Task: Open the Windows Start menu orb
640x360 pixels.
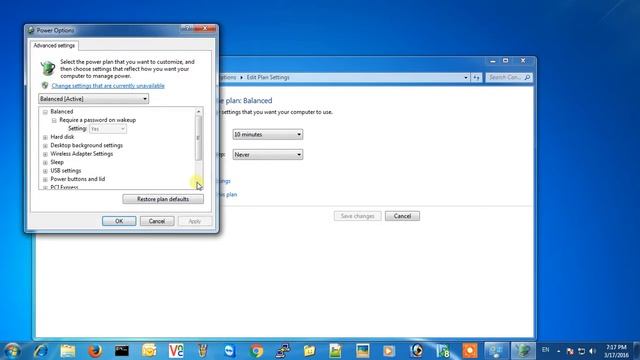Action: coord(12,351)
